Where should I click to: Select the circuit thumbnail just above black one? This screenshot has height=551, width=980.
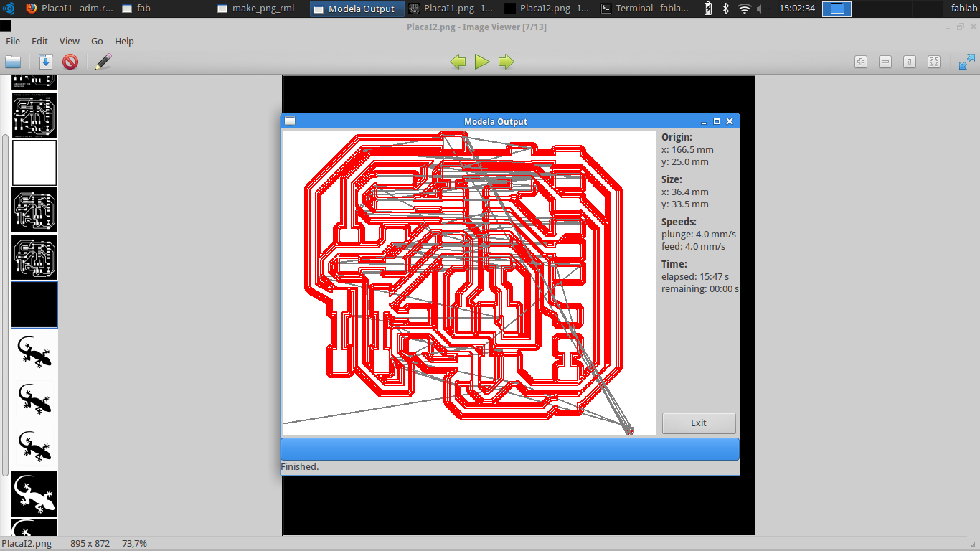click(x=34, y=258)
